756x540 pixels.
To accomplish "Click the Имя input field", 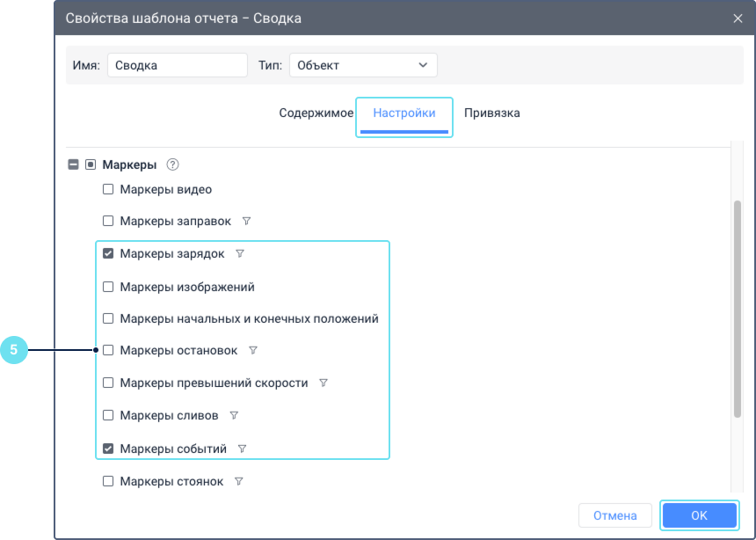I will pos(178,65).
